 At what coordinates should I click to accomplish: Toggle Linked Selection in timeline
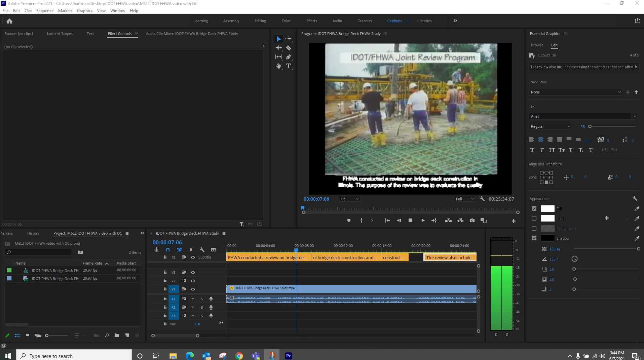point(179,250)
